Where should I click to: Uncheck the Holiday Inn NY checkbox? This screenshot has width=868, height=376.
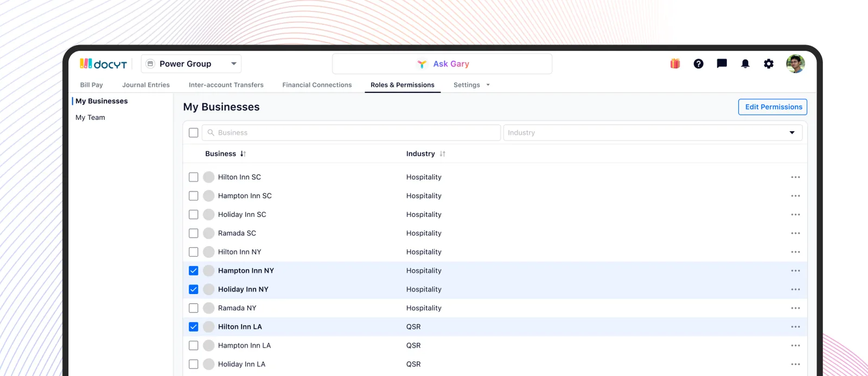click(x=194, y=289)
